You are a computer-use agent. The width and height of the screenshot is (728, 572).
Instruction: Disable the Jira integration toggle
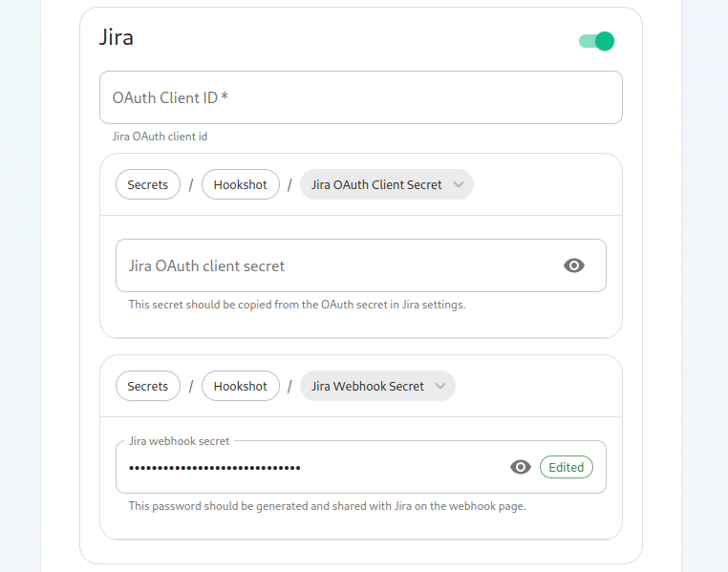pos(596,41)
